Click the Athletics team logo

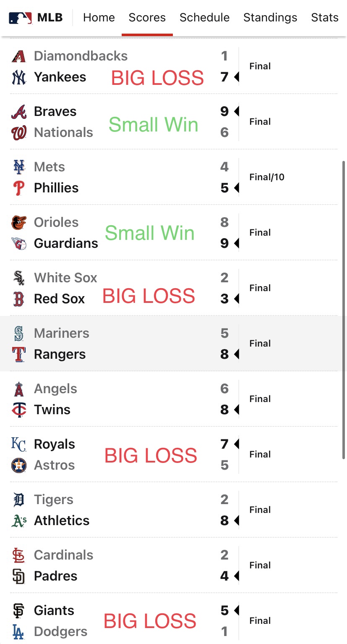tap(19, 521)
